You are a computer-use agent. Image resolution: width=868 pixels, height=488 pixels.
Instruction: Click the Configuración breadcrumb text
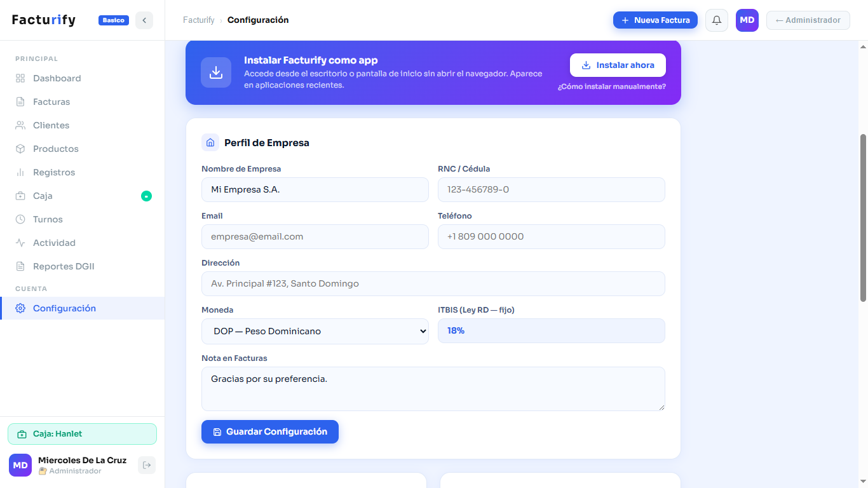point(258,20)
